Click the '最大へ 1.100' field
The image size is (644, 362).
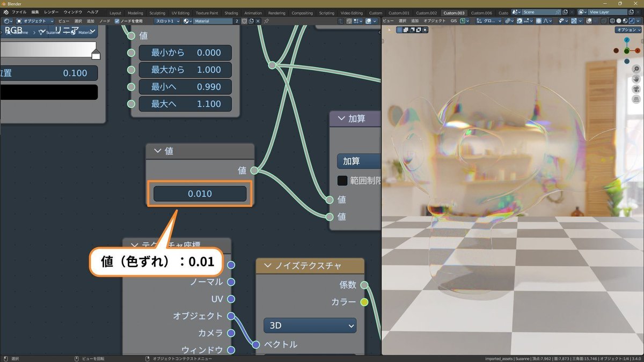tap(185, 104)
